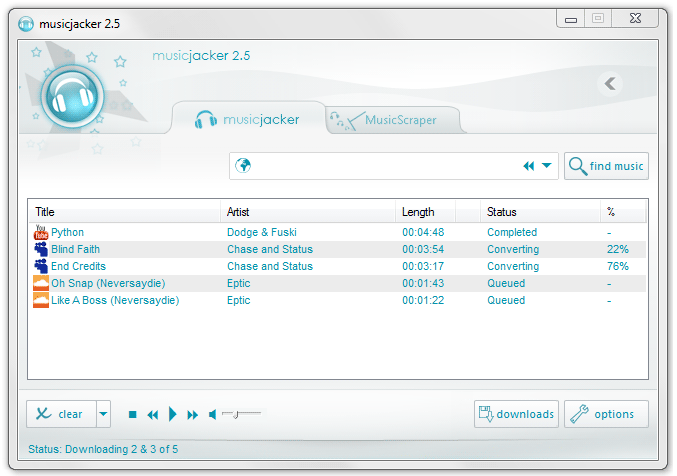This screenshot has width=677, height=476.
Task: Play the selected track
Action: pos(172,414)
